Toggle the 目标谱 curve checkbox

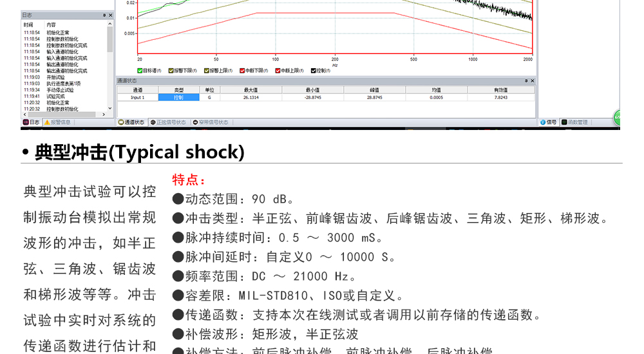click(x=140, y=71)
